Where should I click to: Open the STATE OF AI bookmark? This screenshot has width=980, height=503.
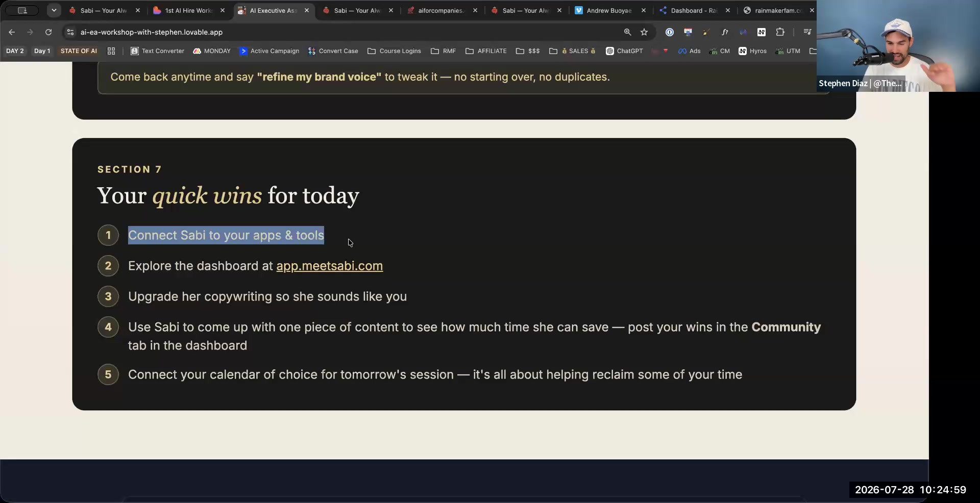click(x=79, y=51)
